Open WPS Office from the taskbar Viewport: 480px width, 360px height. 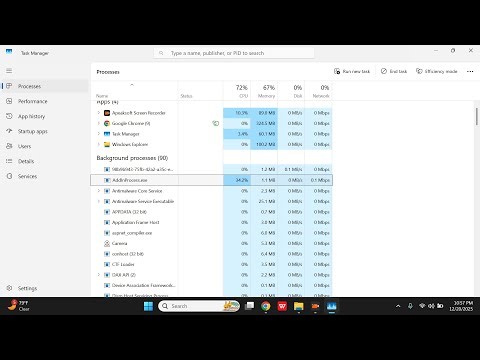click(x=282, y=306)
